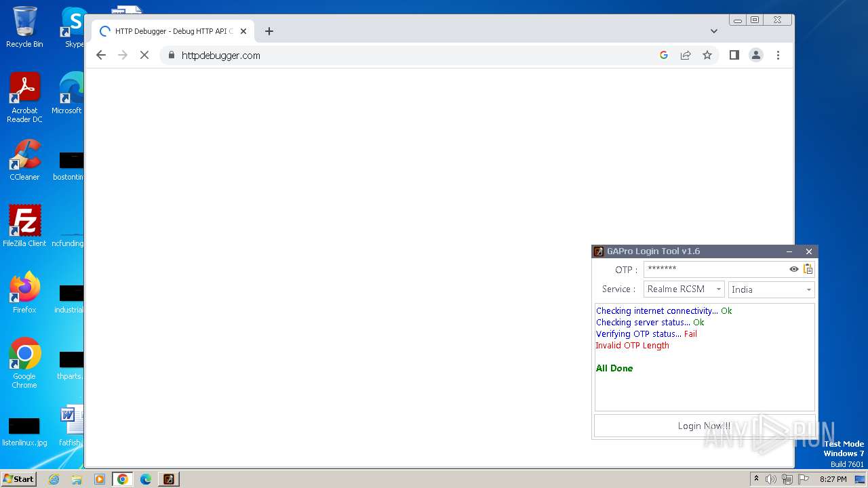Open Action Center flag icon
Image resolution: width=868 pixels, height=488 pixels.
click(803, 479)
